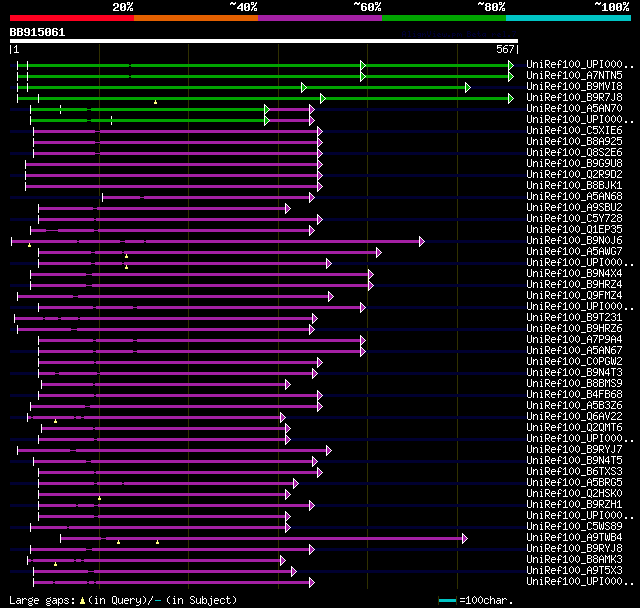Select the UniRef100_Q9FMZ4 label

coord(574,296)
